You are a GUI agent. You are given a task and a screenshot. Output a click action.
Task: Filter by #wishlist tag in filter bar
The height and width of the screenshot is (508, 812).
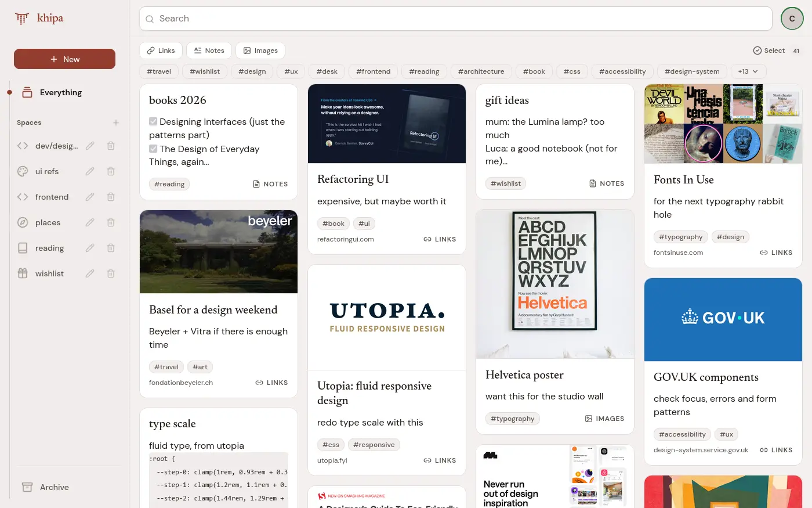pos(205,71)
